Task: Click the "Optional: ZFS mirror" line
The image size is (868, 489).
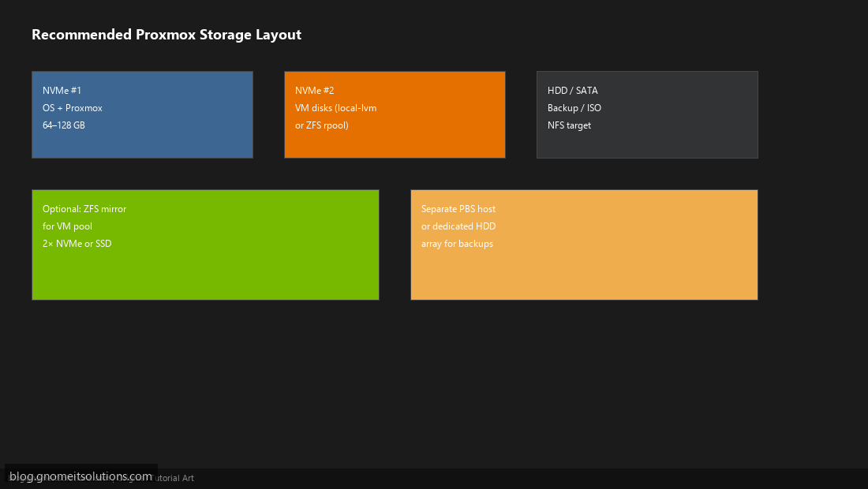Action: (x=84, y=209)
